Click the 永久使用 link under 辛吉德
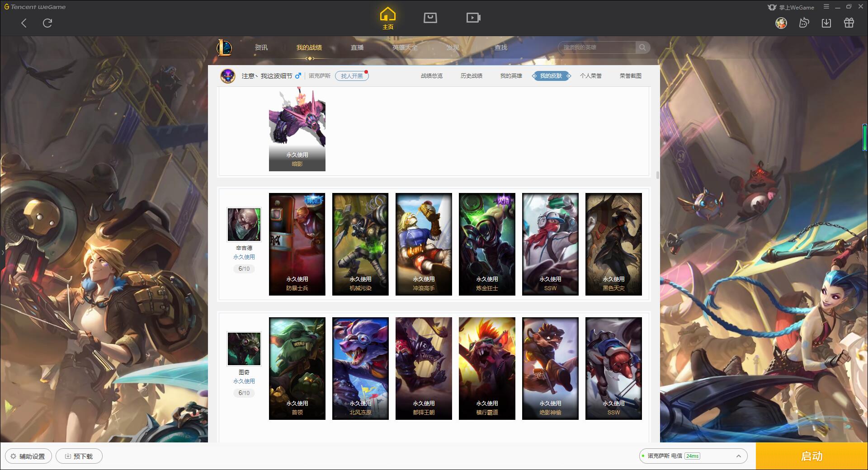Screen dimensions: 868x470 tap(244, 257)
